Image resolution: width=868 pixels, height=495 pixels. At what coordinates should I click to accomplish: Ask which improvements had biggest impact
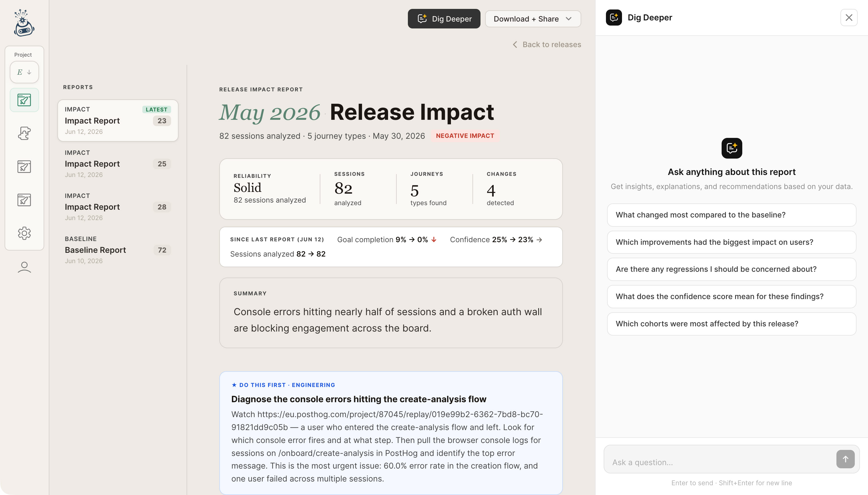coord(731,242)
